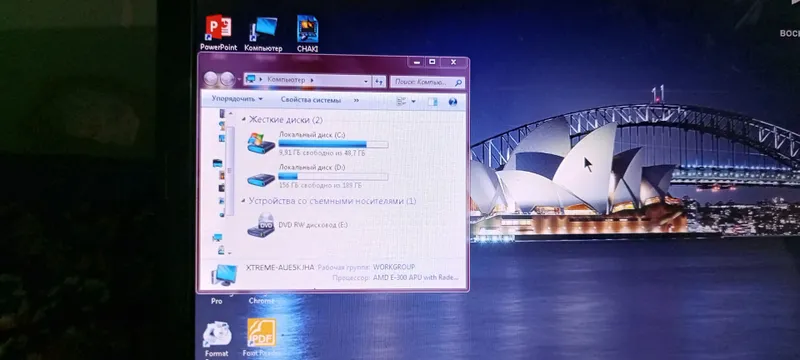
Task: Select the DVD RW дисковод (E:) icon
Action: [261, 225]
